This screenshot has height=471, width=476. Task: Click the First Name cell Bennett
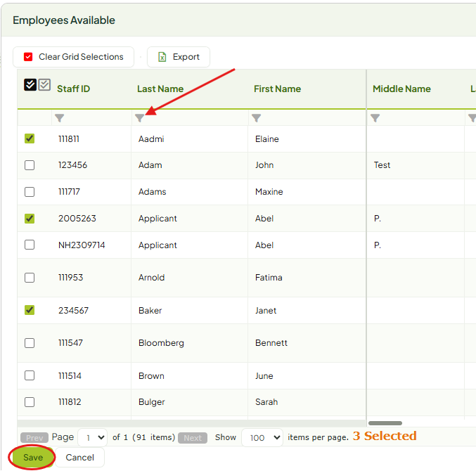(x=271, y=343)
